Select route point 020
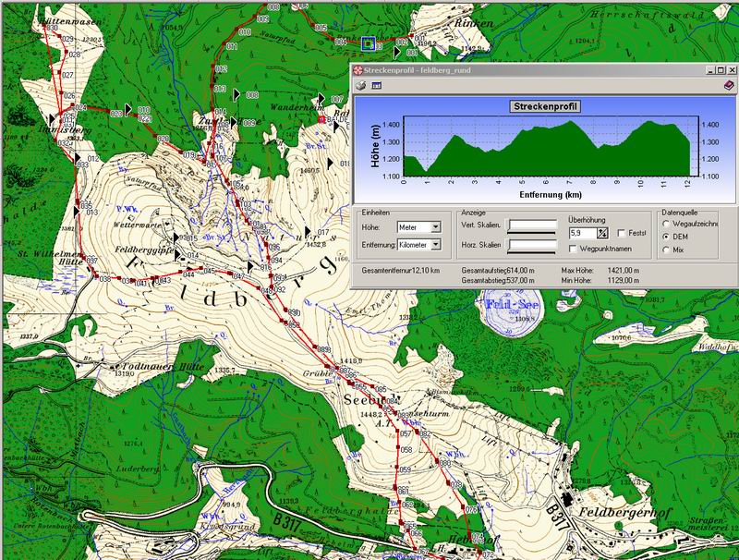 155,136
